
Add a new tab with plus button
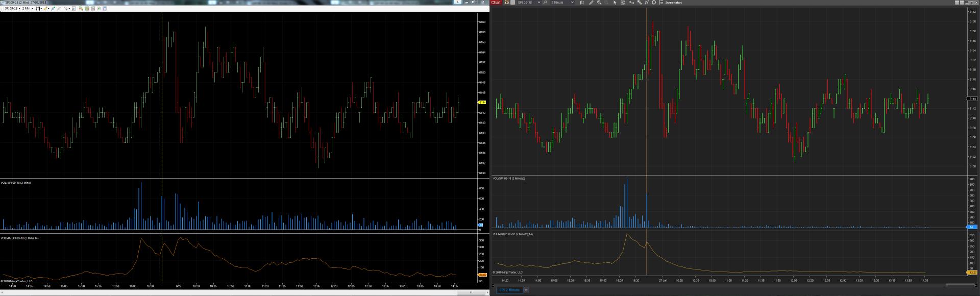pyautogui.click(x=526, y=290)
